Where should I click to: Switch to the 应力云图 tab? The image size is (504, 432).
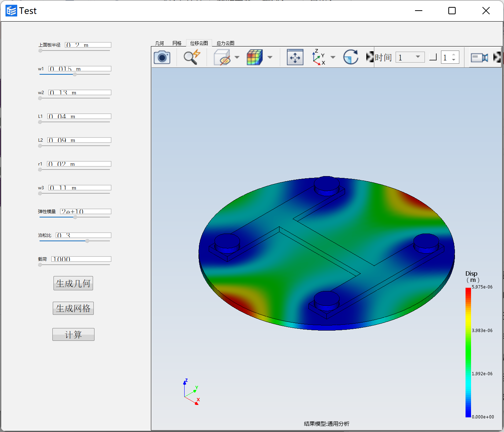tap(225, 43)
